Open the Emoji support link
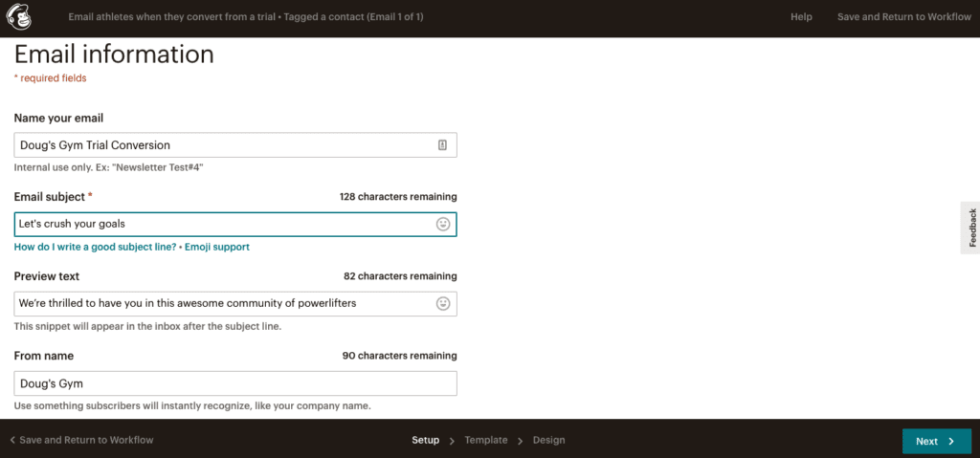Viewport: 980px width, 458px height. tap(217, 247)
